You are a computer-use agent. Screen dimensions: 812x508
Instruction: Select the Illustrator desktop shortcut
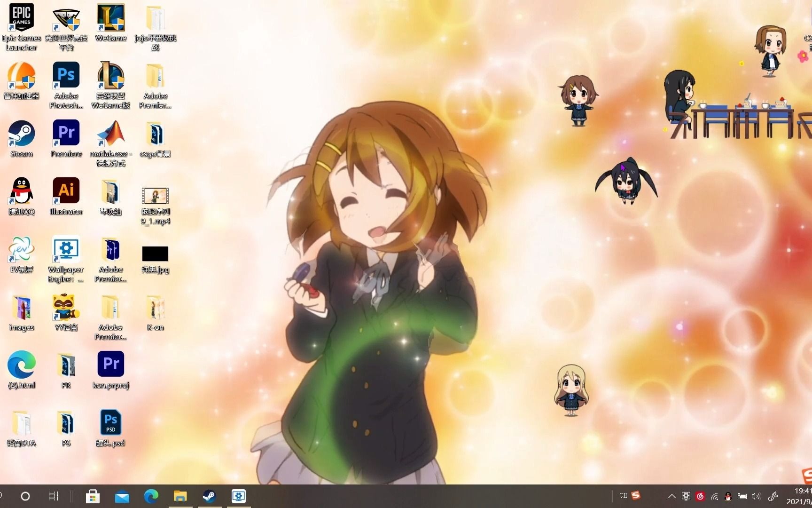(x=66, y=197)
